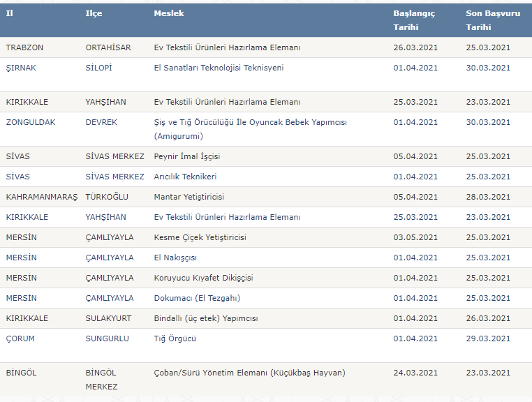The width and height of the screenshot is (532, 402).
Task: Click deadline 25.03.2021 in TRABZON row
Action: (488, 47)
